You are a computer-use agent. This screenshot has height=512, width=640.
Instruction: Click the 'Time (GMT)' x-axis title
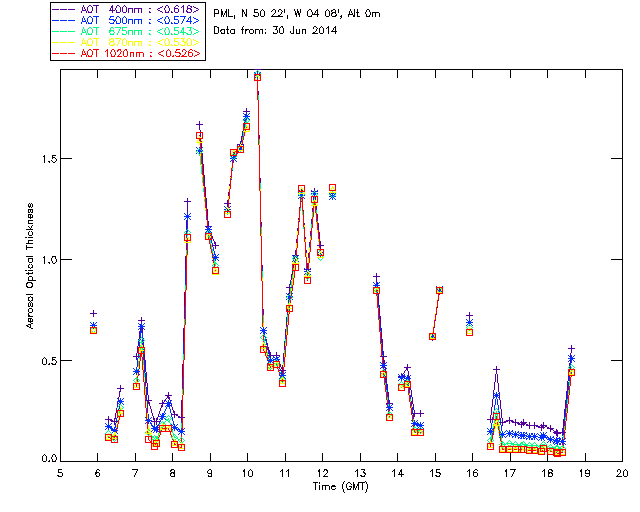pyautogui.click(x=341, y=485)
